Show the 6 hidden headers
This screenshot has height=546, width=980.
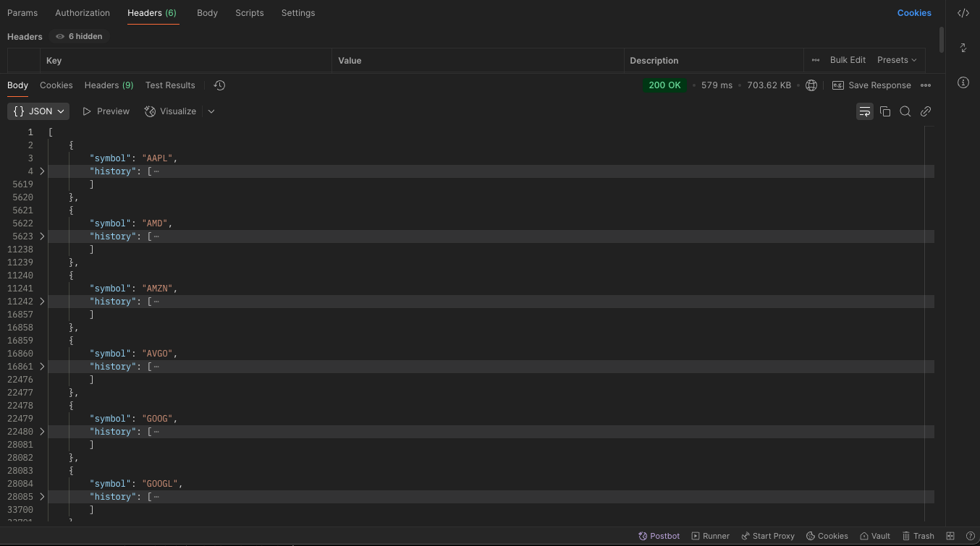point(79,36)
